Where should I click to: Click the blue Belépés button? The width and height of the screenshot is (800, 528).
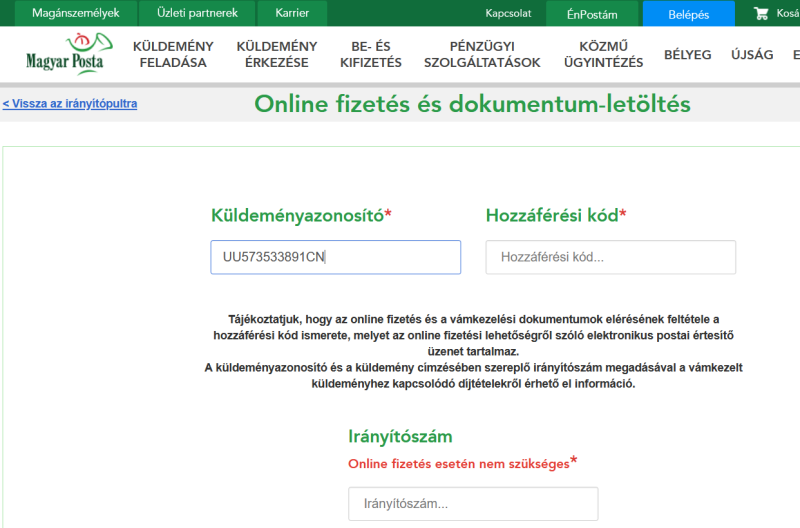click(x=688, y=14)
